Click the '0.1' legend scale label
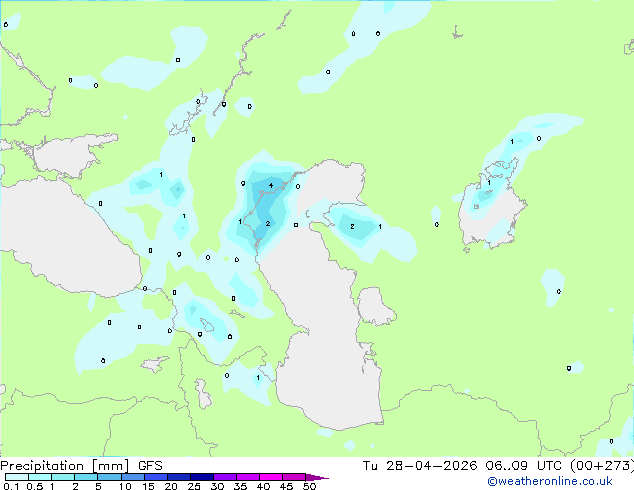634x490 pixels. (11, 486)
